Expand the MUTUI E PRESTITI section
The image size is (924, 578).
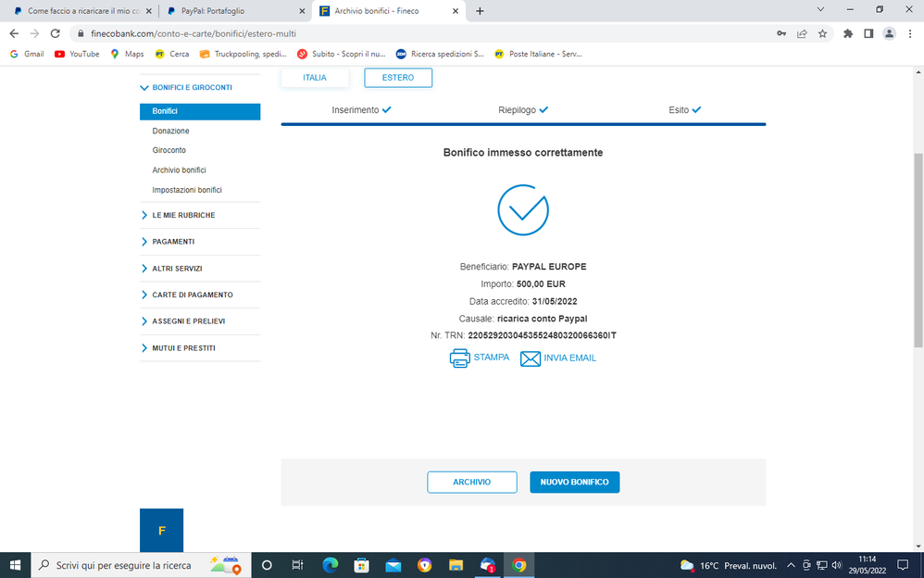[178, 348]
